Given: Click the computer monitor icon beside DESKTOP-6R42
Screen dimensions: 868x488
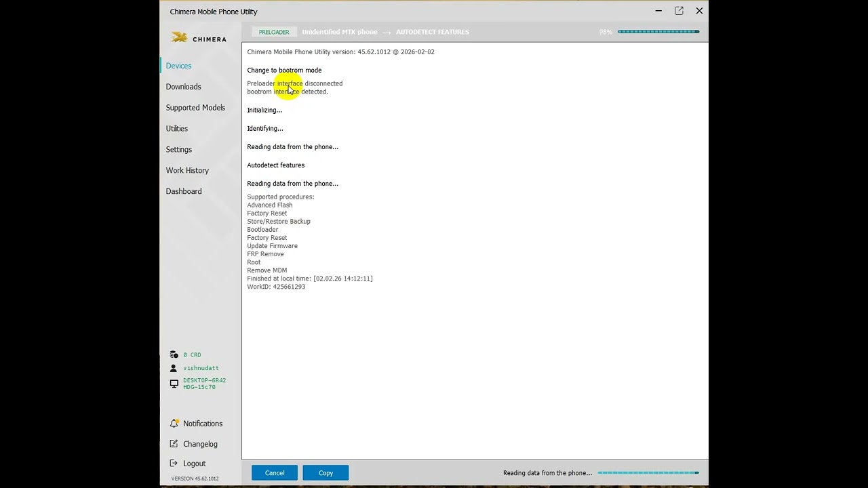Looking at the screenshot, I should (x=174, y=384).
